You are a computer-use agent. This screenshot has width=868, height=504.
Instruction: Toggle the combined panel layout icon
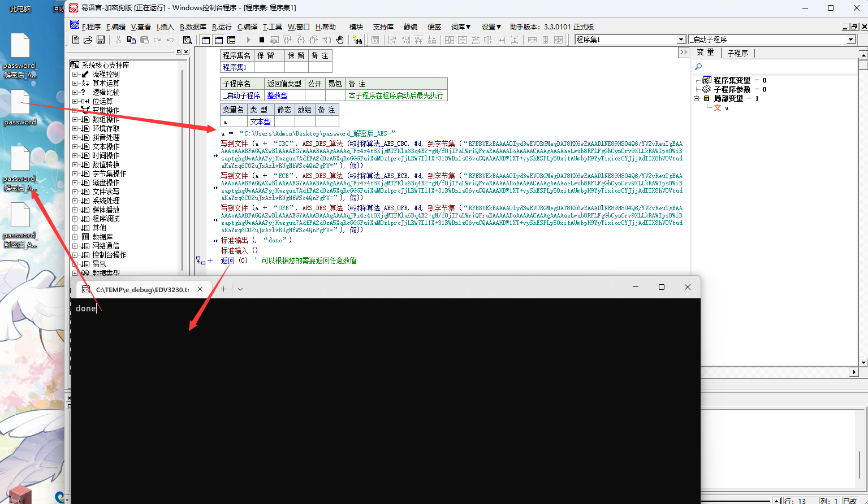231,40
